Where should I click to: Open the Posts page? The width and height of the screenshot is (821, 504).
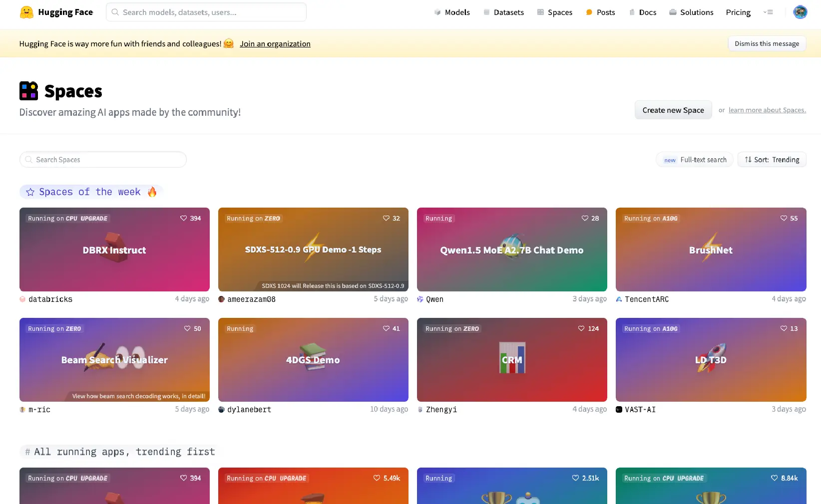pyautogui.click(x=600, y=12)
